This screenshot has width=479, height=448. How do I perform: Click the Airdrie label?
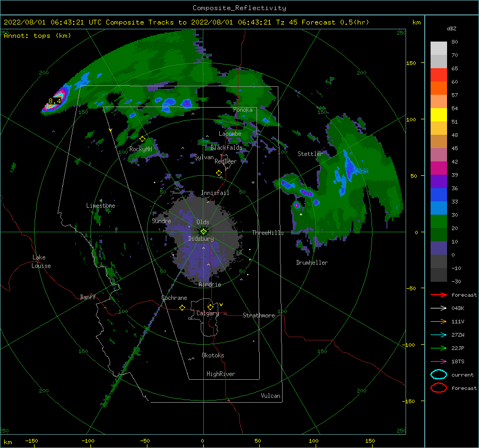point(210,284)
